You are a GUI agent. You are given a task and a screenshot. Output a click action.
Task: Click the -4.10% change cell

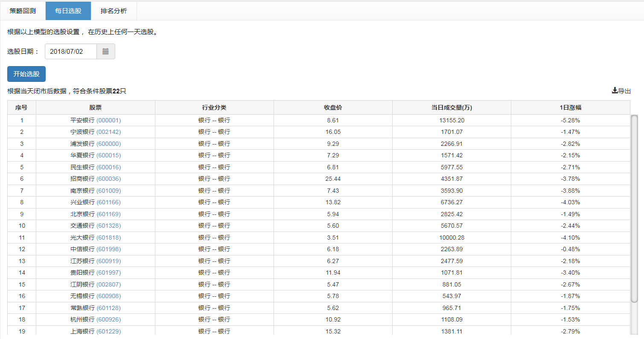pyautogui.click(x=570, y=238)
